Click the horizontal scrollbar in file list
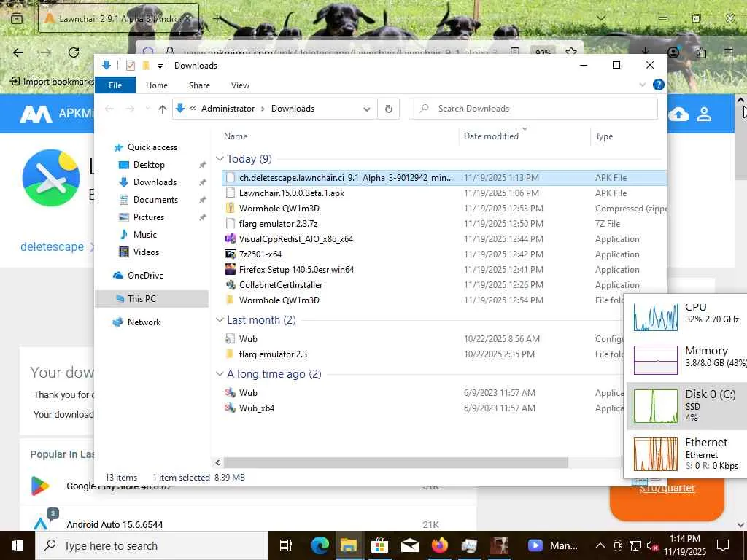 click(395, 462)
